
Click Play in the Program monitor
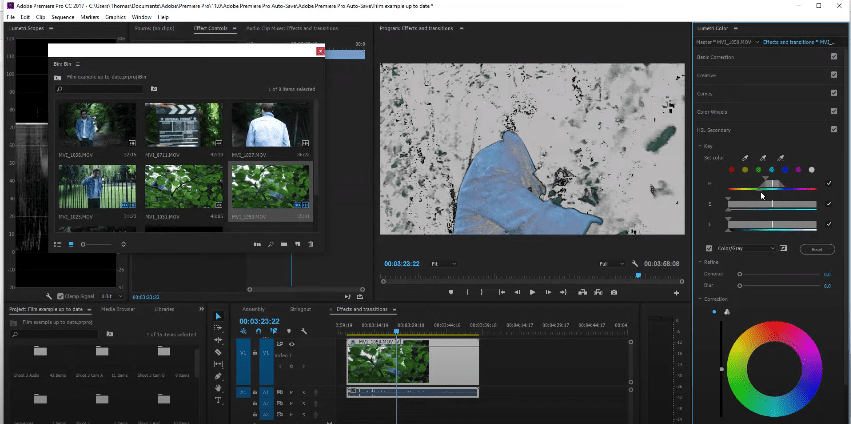532,292
